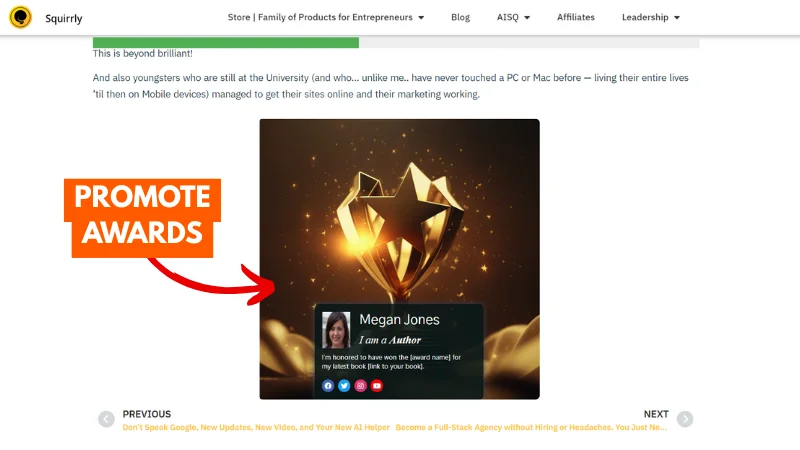This screenshot has width=800, height=450.
Task: Open the Store Family of Products menu
Action: [320, 17]
